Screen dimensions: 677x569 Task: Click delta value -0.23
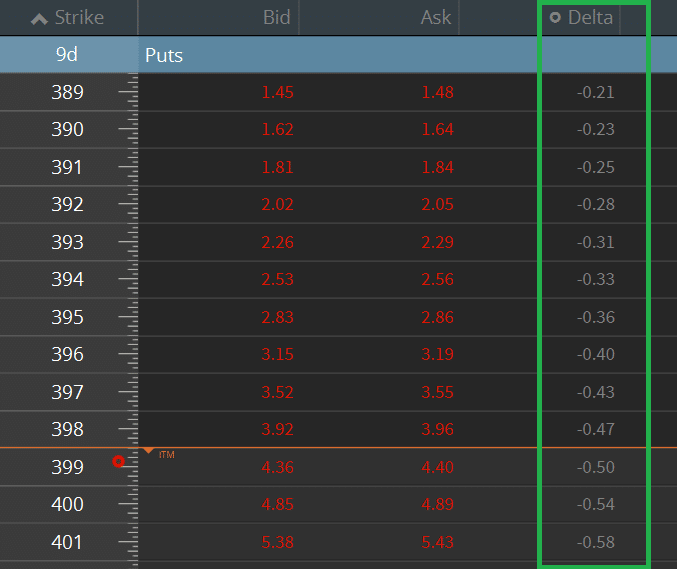595,130
